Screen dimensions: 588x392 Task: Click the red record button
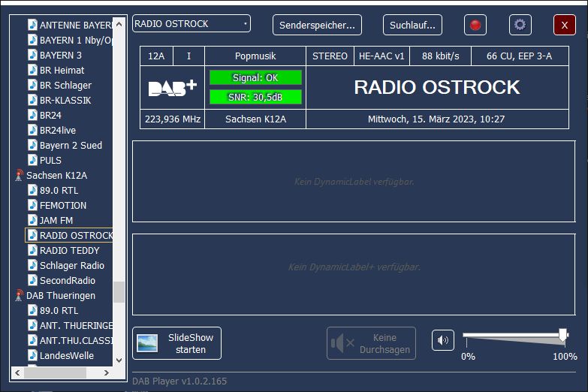pyautogui.click(x=475, y=25)
